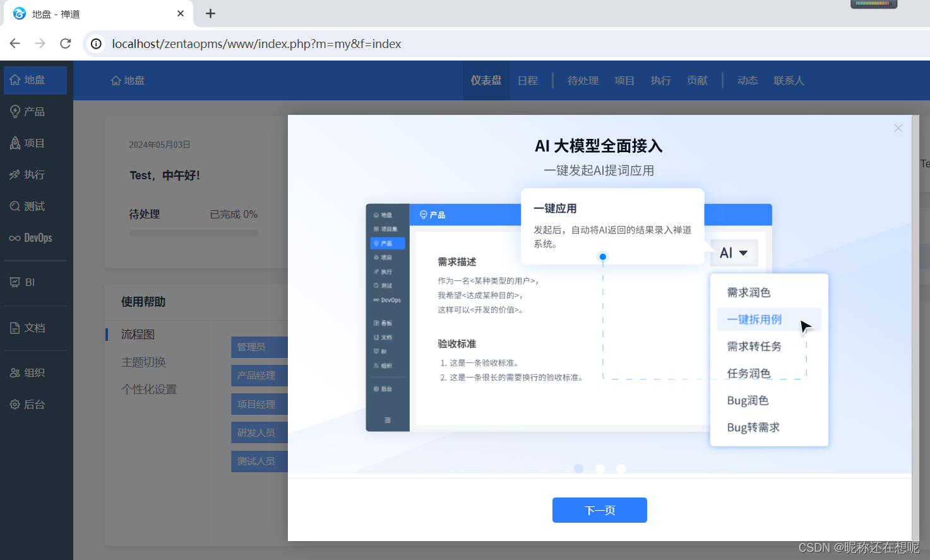Reload the current page
The image size is (930, 560).
click(x=65, y=44)
